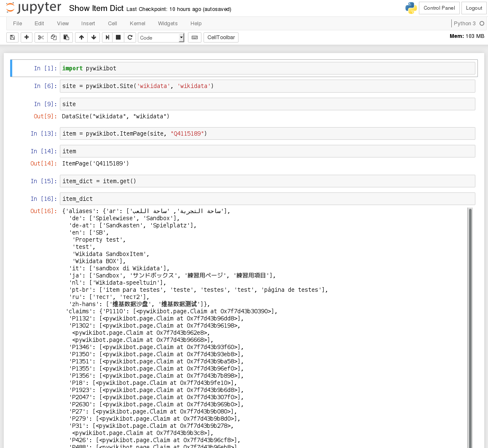This screenshot has height=448, width=488.
Task: Copy selected cells icon
Action: (54, 37)
